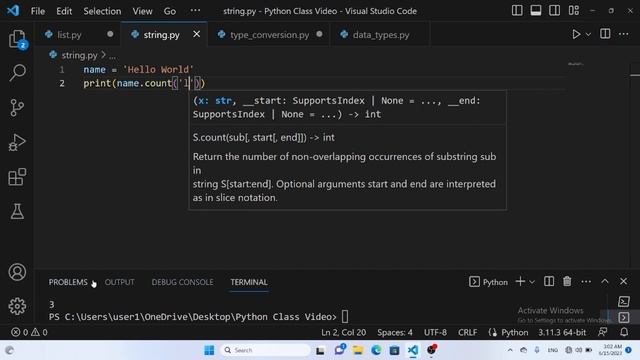
Task: Click errors and warnings status indicator
Action: point(29,332)
